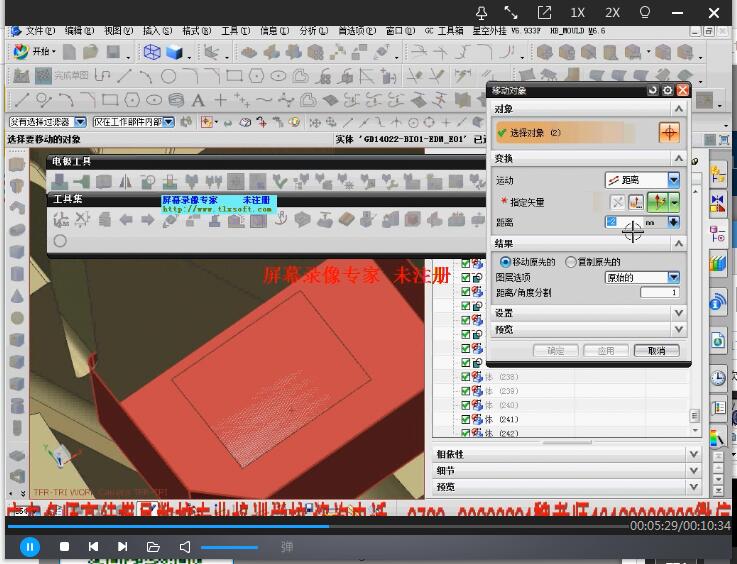This screenshot has height=564, width=737.
Task: Collapse the 变换 section
Action: click(679, 158)
